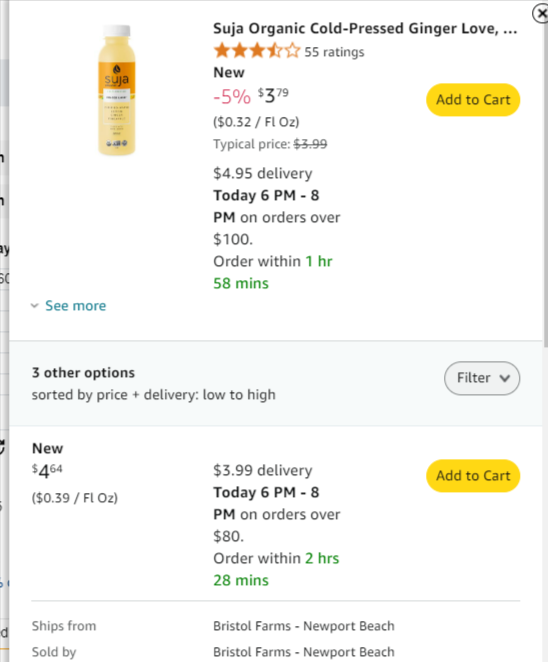The height and width of the screenshot is (662, 548).
Task: Add the $3.79 offer to cart
Action: tap(473, 100)
